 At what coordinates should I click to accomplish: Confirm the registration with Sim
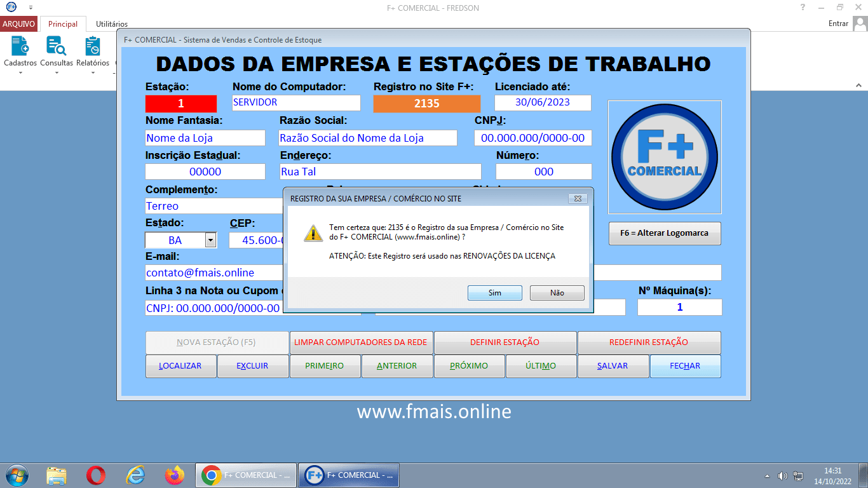coord(495,293)
